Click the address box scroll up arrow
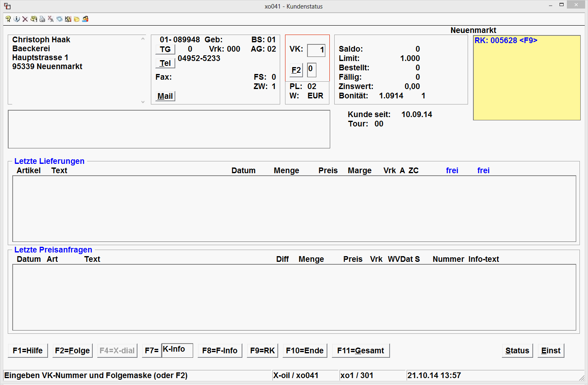 pos(143,39)
